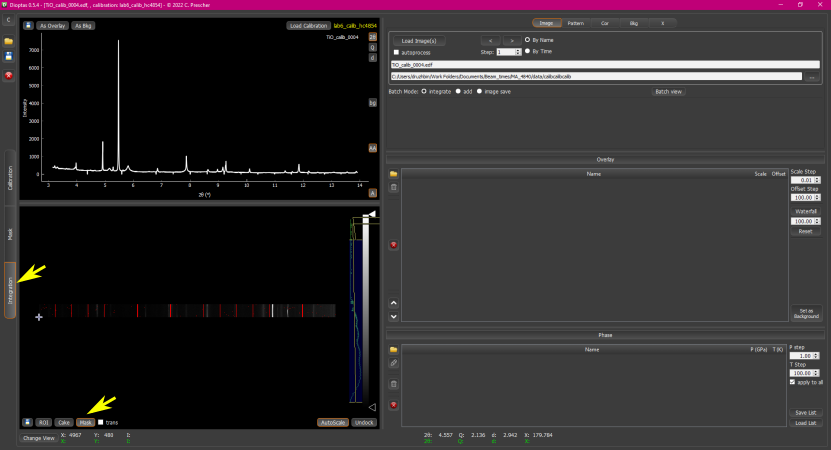Open Batch view
Screen dimensions: 831x450
668,92
